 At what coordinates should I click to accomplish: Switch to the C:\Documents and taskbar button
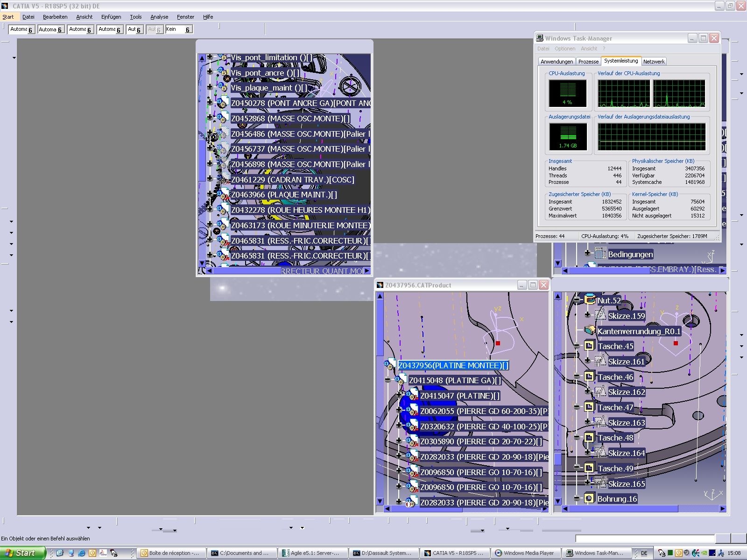point(241,553)
